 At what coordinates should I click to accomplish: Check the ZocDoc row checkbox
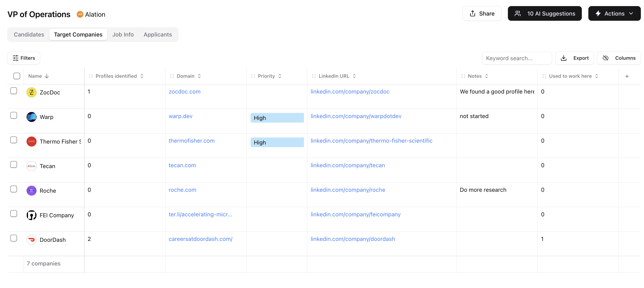[14, 91]
